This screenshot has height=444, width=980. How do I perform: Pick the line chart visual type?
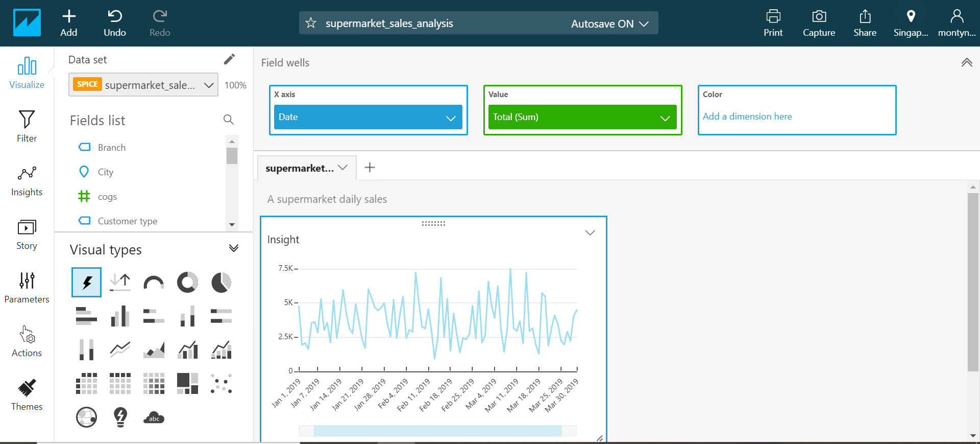click(x=120, y=350)
